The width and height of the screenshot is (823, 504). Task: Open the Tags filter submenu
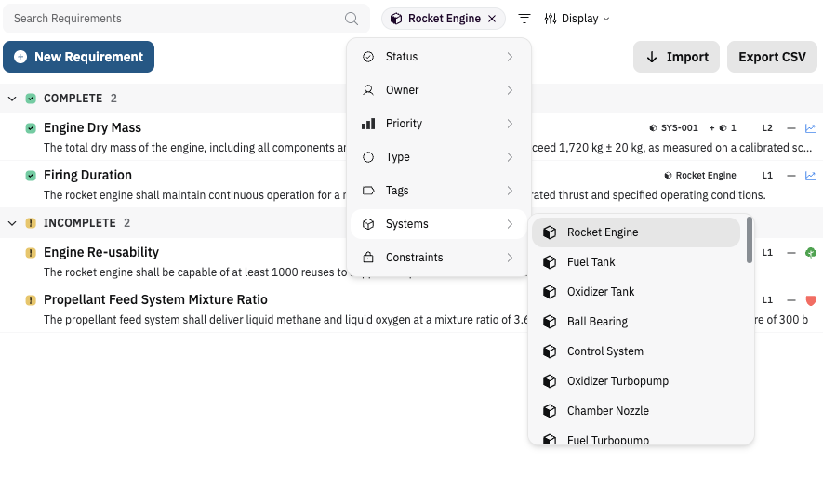tap(438, 191)
